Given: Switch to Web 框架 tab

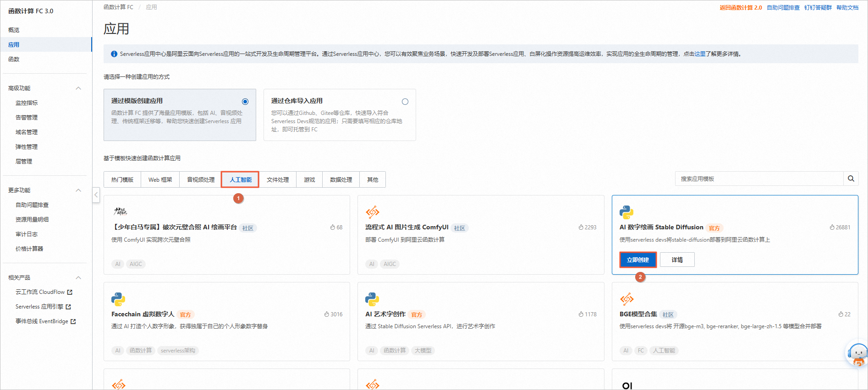Looking at the screenshot, I should coord(160,179).
